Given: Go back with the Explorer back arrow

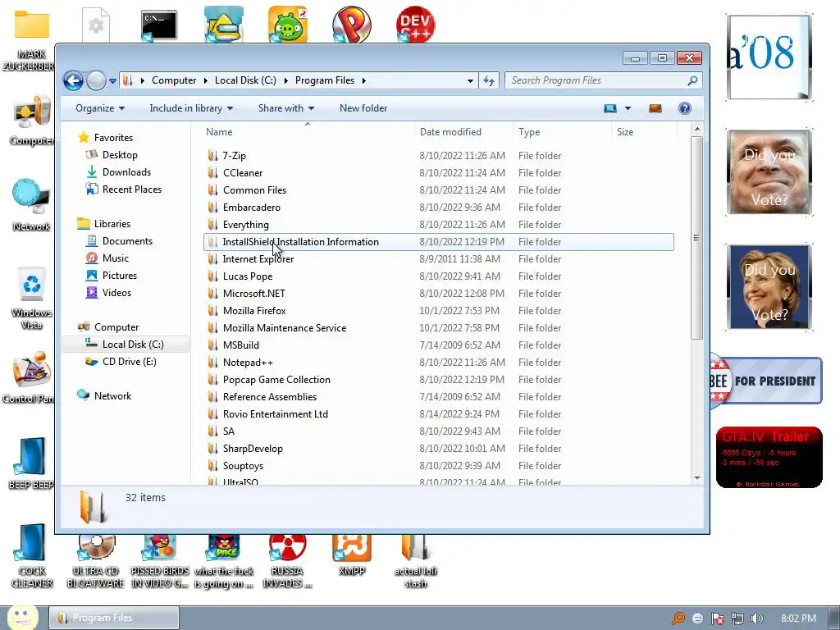Looking at the screenshot, I should click(x=73, y=81).
